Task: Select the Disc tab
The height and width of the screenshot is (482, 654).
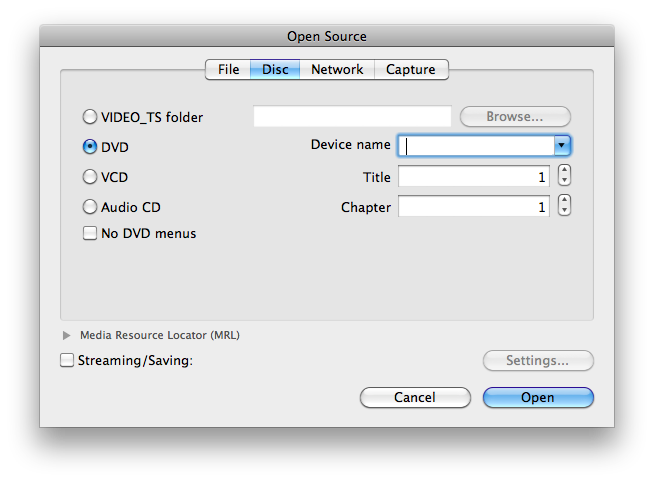Action: pyautogui.click(x=275, y=70)
